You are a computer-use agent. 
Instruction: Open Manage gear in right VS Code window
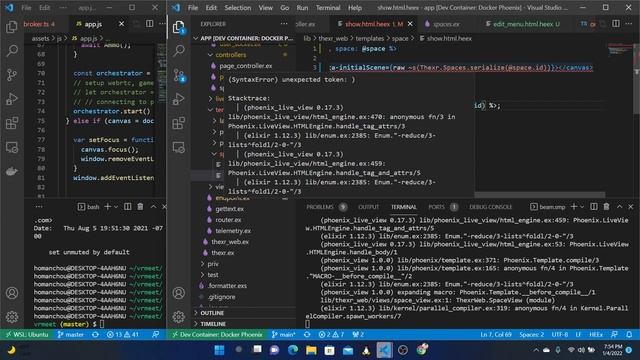[x=179, y=317]
